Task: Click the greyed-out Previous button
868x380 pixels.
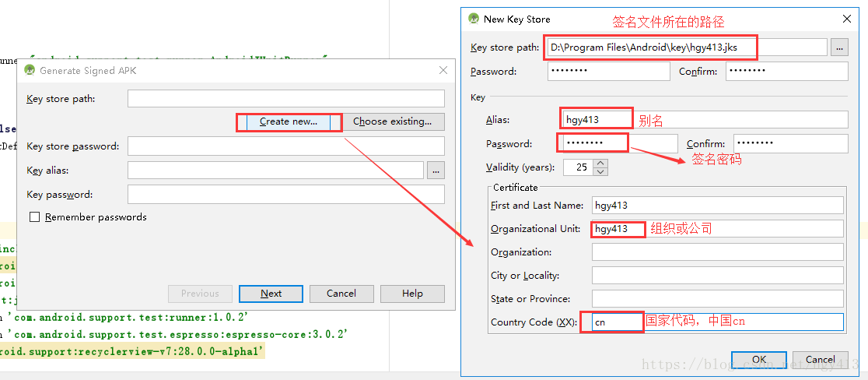Action: 200,294
